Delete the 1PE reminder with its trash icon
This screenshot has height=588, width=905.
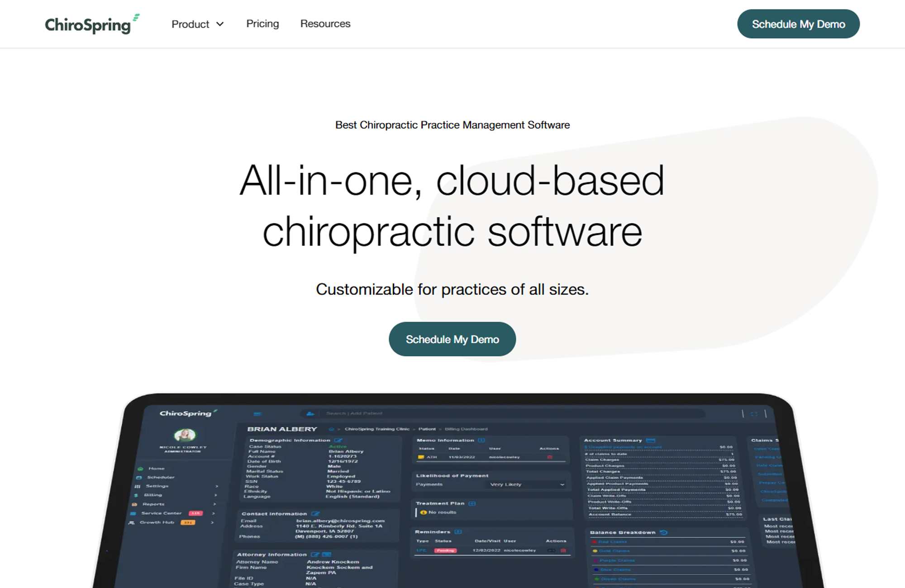pyautogui.click(x=563, y=550)
